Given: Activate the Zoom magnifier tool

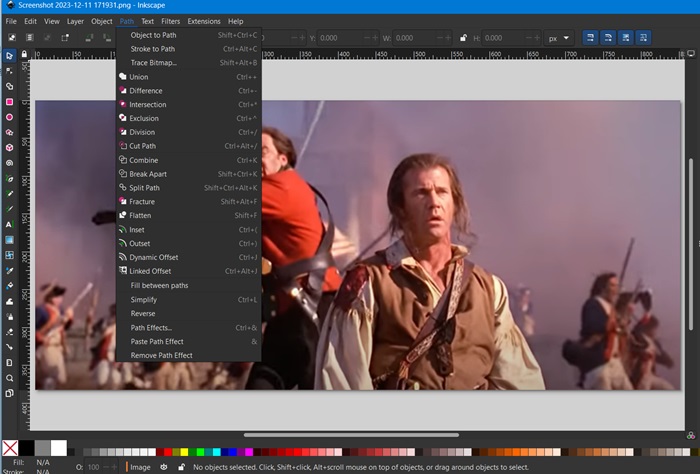Looking at the screenshot, I should (x=10, y=378).
